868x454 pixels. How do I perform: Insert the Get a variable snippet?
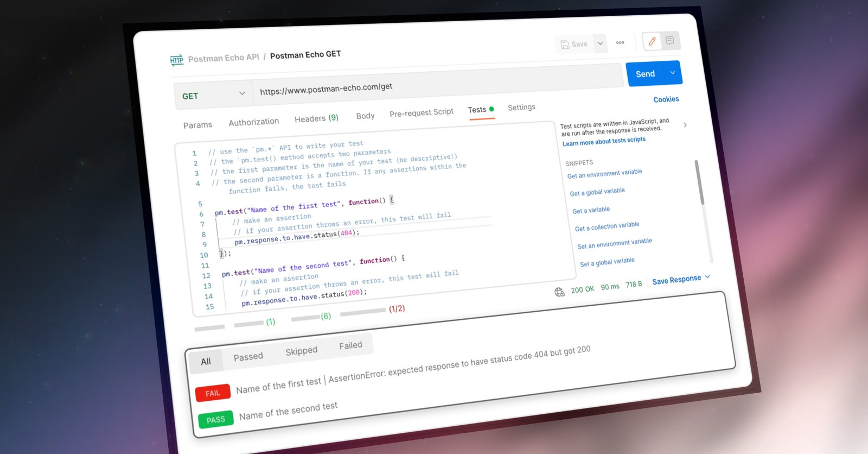coord(591,210)
